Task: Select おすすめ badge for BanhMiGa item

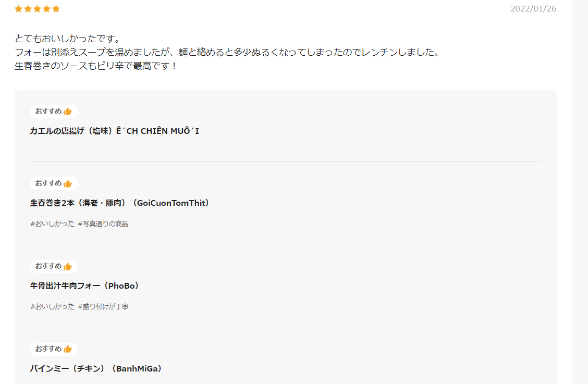Action: (54, 349)
